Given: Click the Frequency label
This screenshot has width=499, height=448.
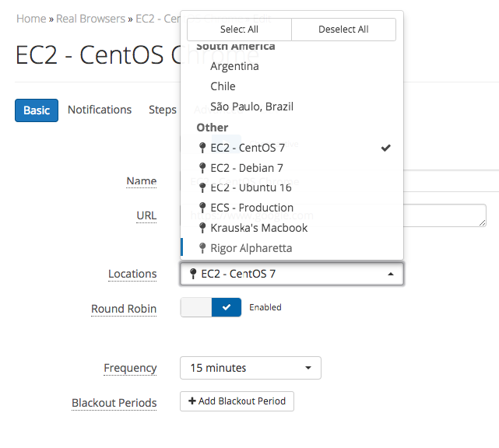Looking at the screenshot, I should coord(130,368).
